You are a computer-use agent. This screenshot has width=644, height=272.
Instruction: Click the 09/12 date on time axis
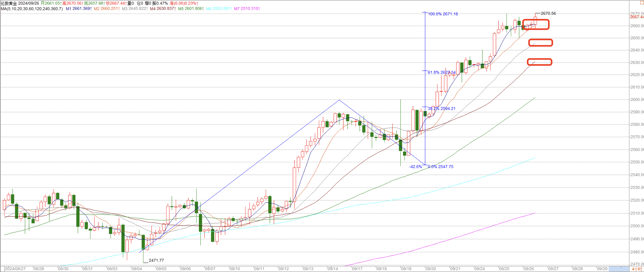point(283,269)
